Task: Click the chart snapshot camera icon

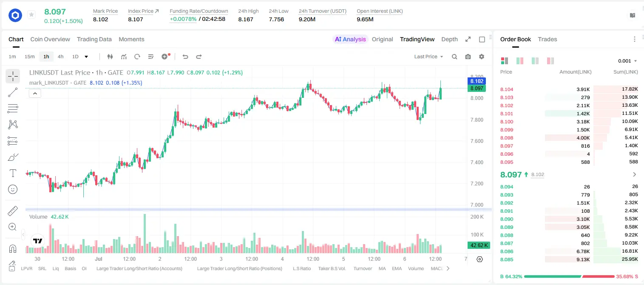Action: 468,57
